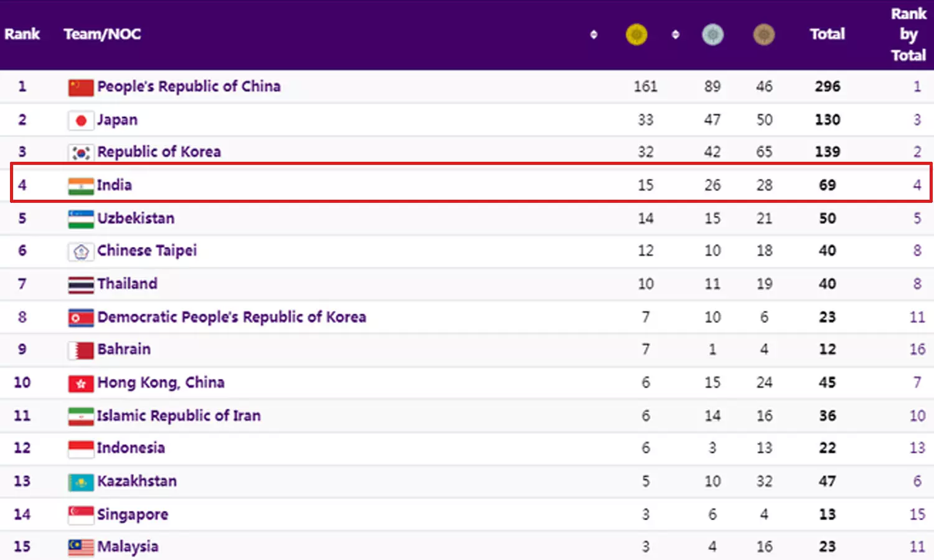Click Japan's flag icon

(81, 120)
